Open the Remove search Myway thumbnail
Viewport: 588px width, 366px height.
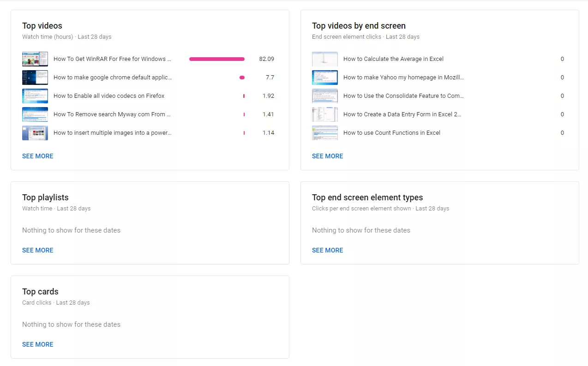coord(35,114)
